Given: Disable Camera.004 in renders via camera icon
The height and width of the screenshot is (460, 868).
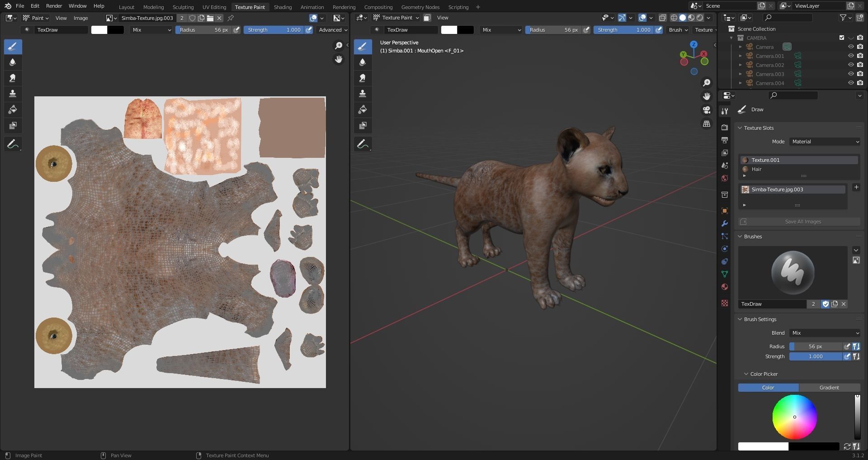Looking at the screenshot, I should pyautogui.click(x=860, y=83).
